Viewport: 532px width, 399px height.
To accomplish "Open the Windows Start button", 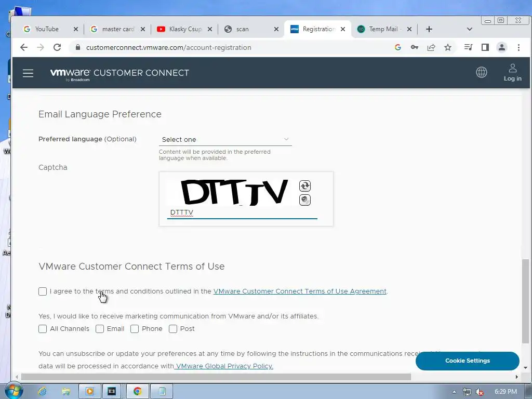I will pos(14,391).
